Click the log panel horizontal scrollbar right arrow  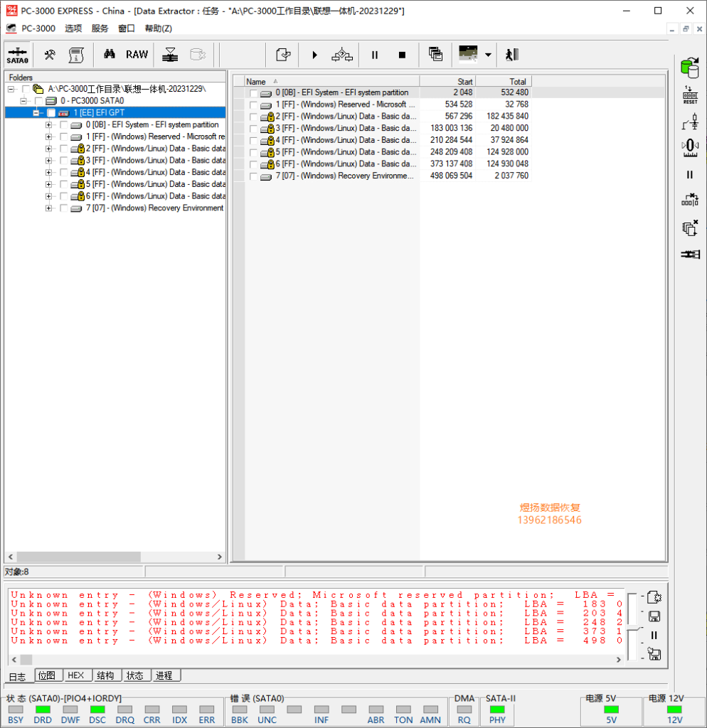tap(618, 659)
